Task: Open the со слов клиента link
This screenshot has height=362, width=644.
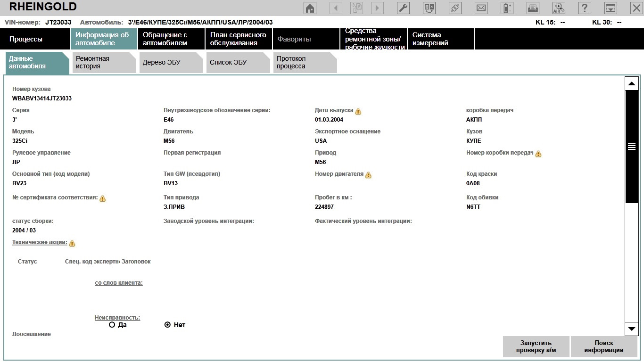Action: (x=119, y=283)
